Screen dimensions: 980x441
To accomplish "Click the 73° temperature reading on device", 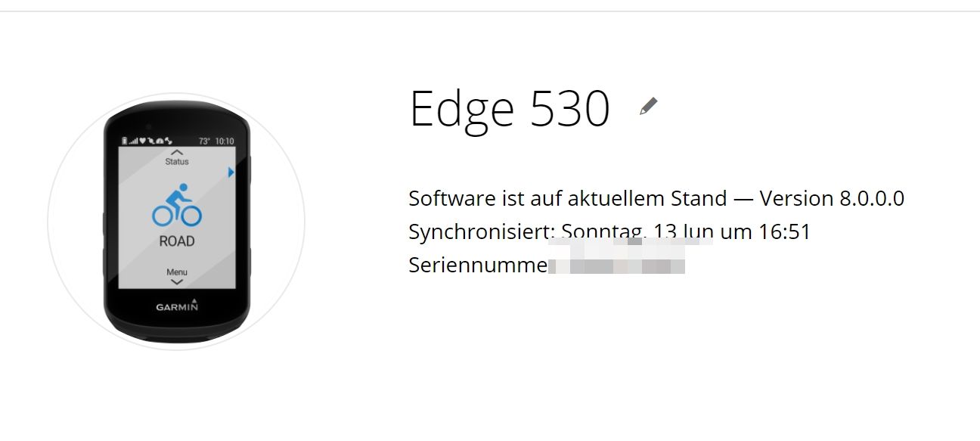I will [x=204, y=141].
